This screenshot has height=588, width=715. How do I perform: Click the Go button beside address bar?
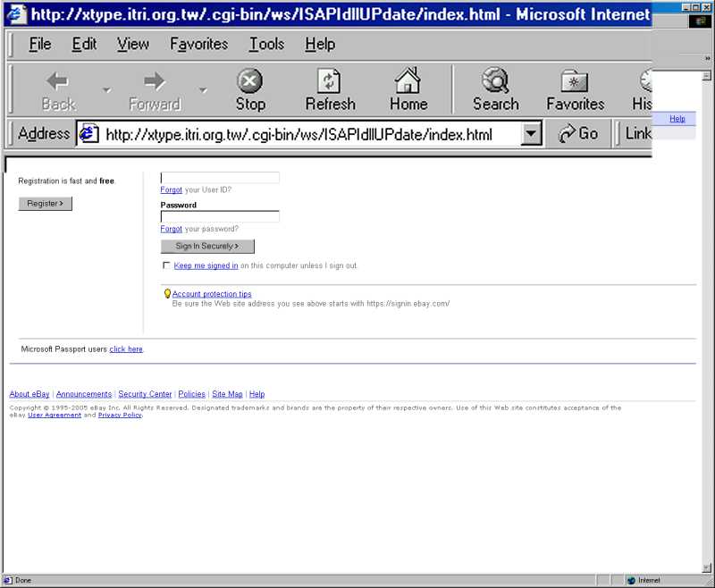point(578,134)
